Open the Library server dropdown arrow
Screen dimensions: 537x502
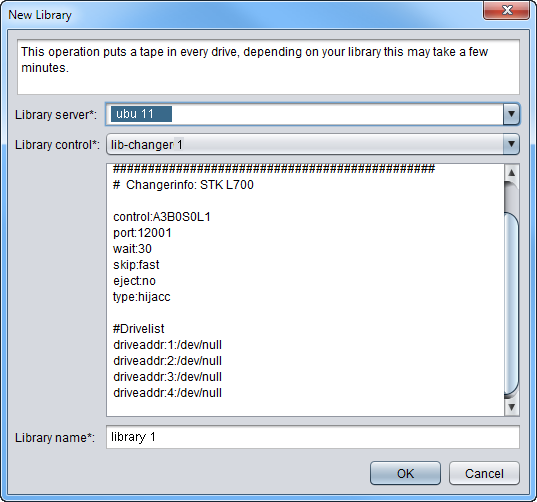[511, 114]
